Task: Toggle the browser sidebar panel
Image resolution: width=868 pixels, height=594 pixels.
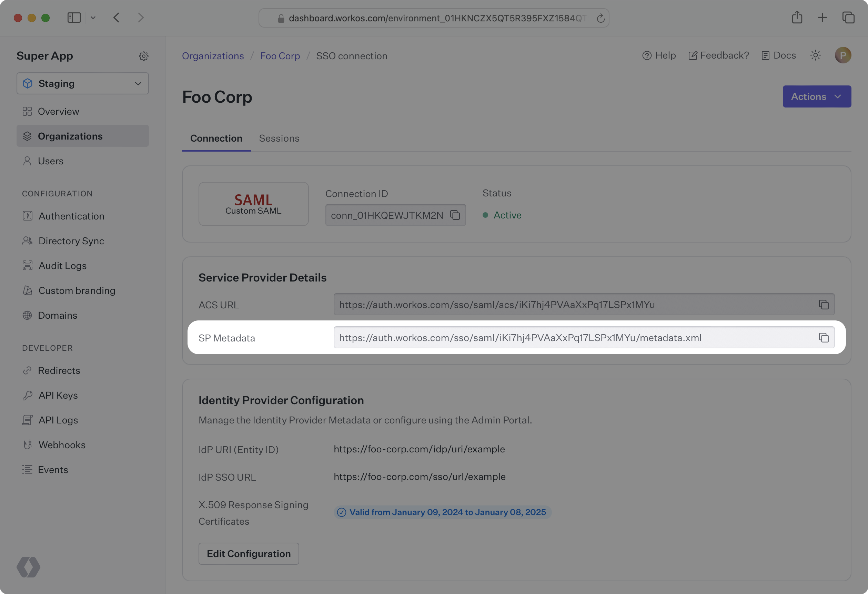Action: click(74, 18)
